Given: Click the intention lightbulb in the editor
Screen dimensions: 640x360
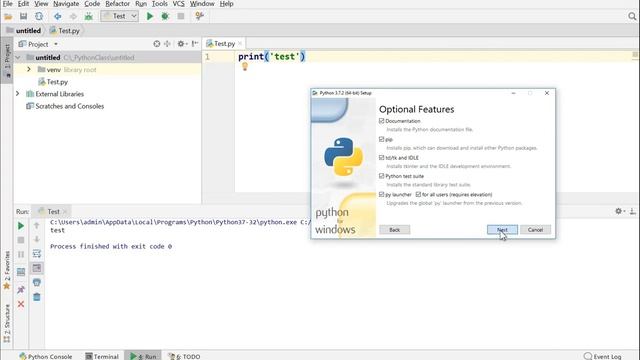Looking at the screenshot, I should click(x=244, y=67).
